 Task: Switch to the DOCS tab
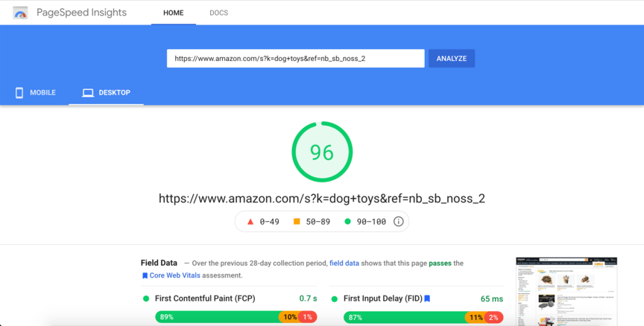click(218, 13)
